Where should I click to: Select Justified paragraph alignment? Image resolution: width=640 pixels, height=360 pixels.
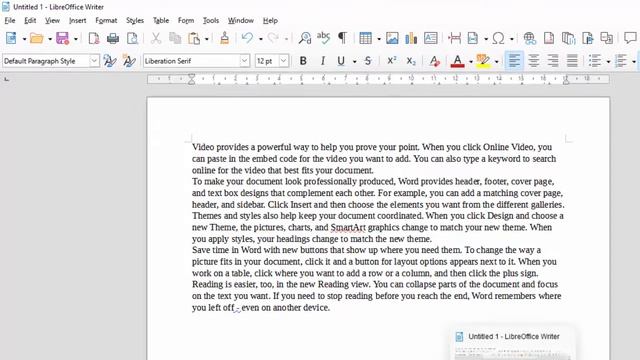[x=572, y=61]
